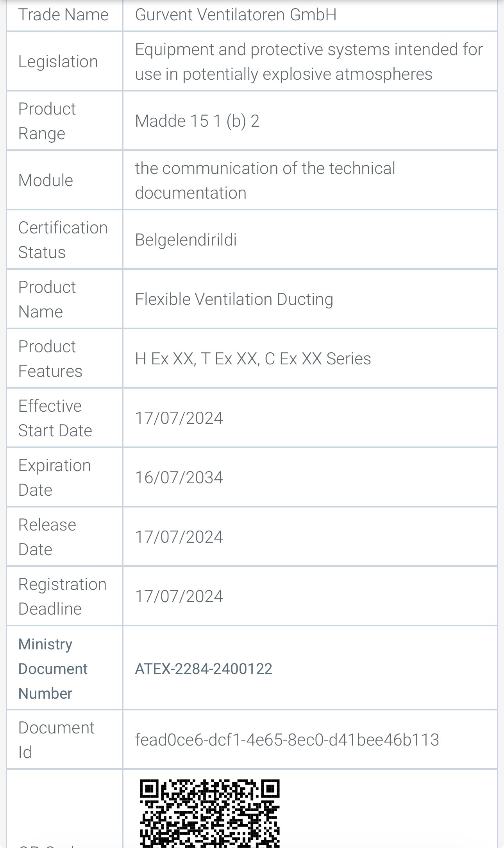Click the Certification Status label
The image size is (504, 848).
tap(63, 240)
